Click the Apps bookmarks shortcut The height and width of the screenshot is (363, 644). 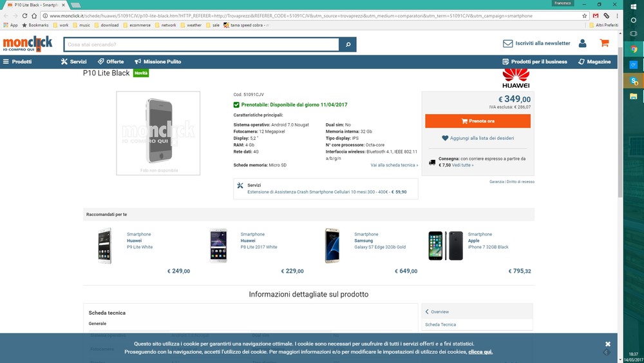pos(11,25)
